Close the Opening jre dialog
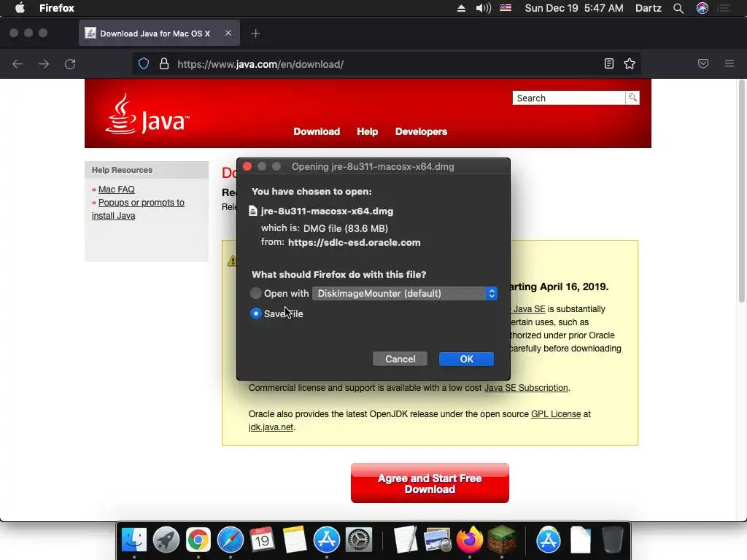Viewport: 747px width, 560px height. point(247,166)
